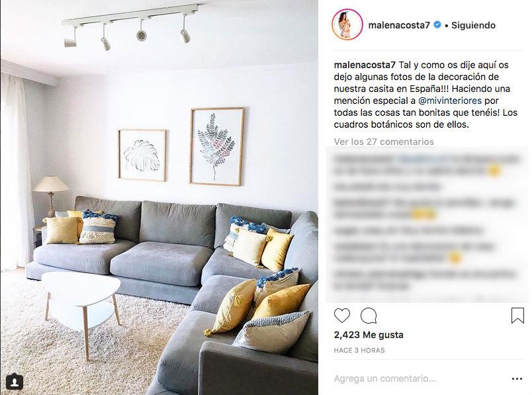Click Agrega un comentario field
This screenshot has width=532, height=395.
pyautogui.click(x=384, y=378)
